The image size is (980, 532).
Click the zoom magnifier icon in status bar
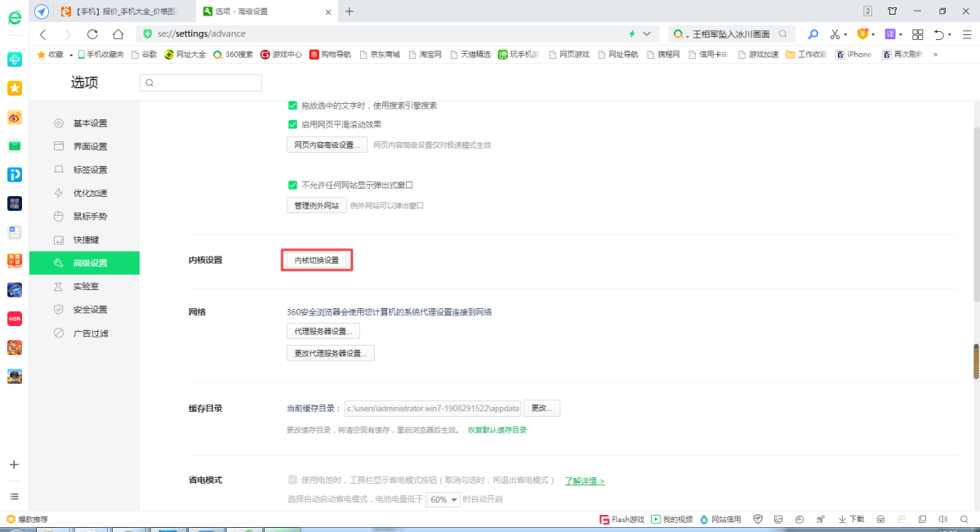(964, 519)
